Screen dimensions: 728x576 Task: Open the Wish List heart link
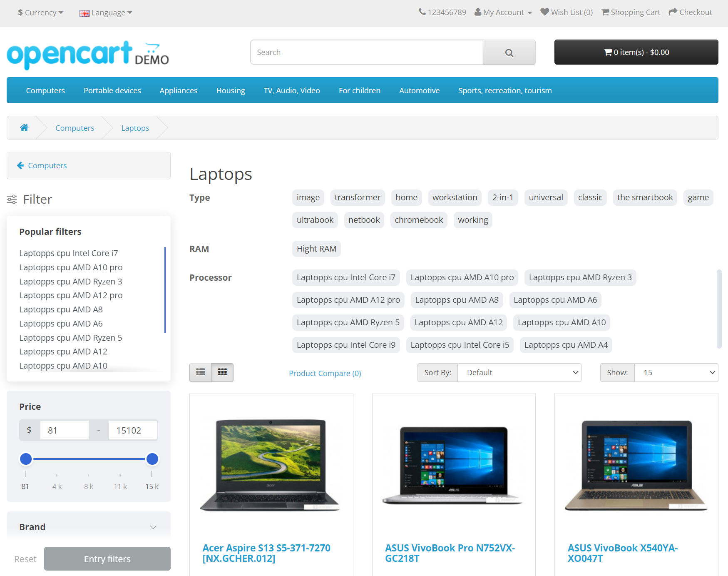566,12
